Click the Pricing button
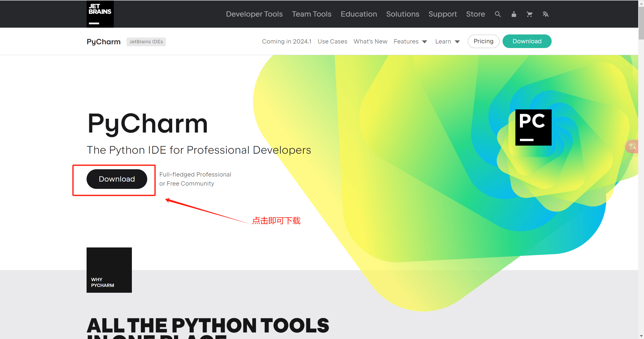This screenshot has height=339, width=644. coord(483,41)
